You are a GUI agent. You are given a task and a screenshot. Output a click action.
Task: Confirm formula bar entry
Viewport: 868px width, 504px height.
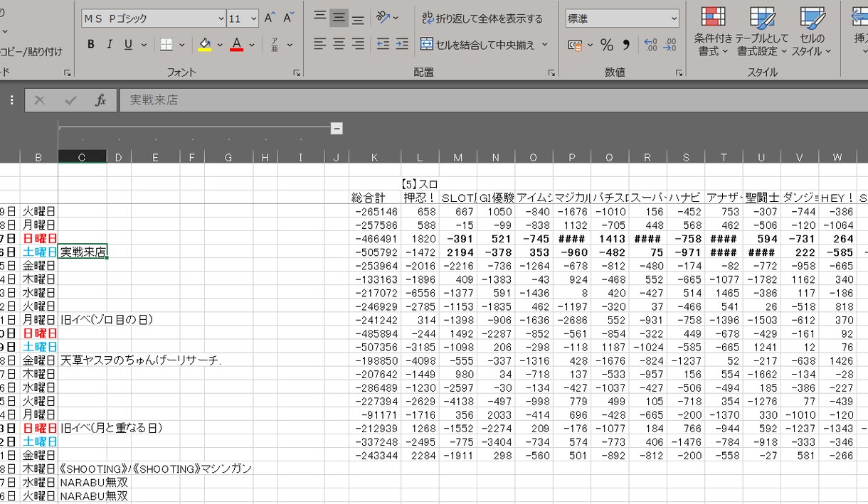coord(70,100)
